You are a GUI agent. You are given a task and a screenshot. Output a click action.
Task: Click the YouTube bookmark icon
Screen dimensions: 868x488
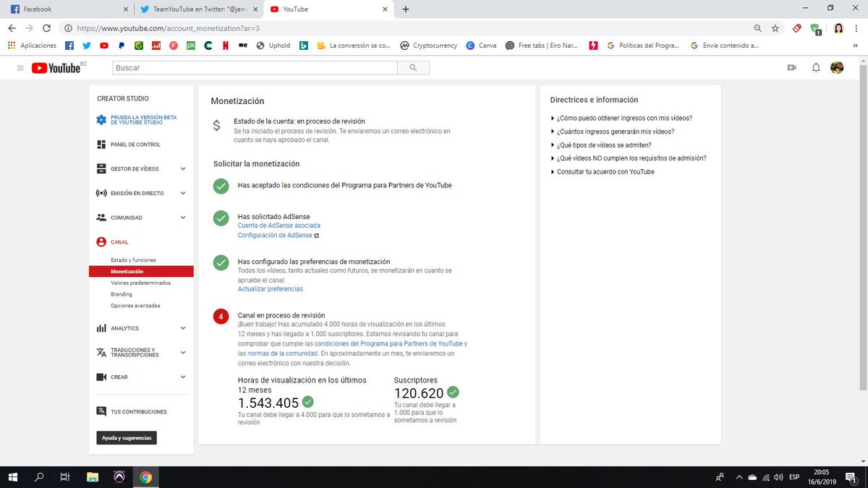(104, 45)
